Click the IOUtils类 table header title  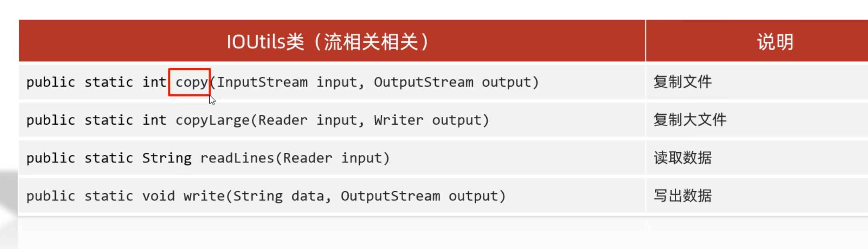click(328, 42)
